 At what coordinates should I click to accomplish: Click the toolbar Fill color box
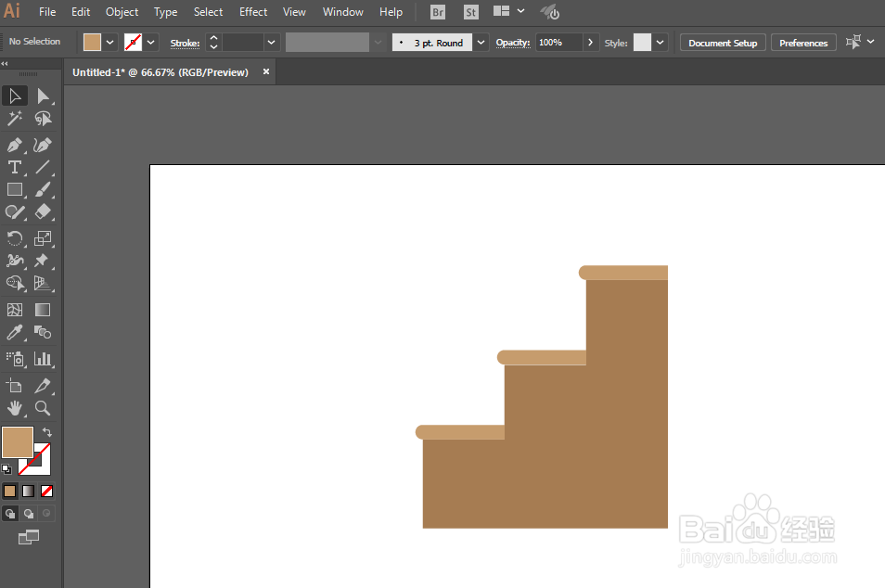point(18,441)
